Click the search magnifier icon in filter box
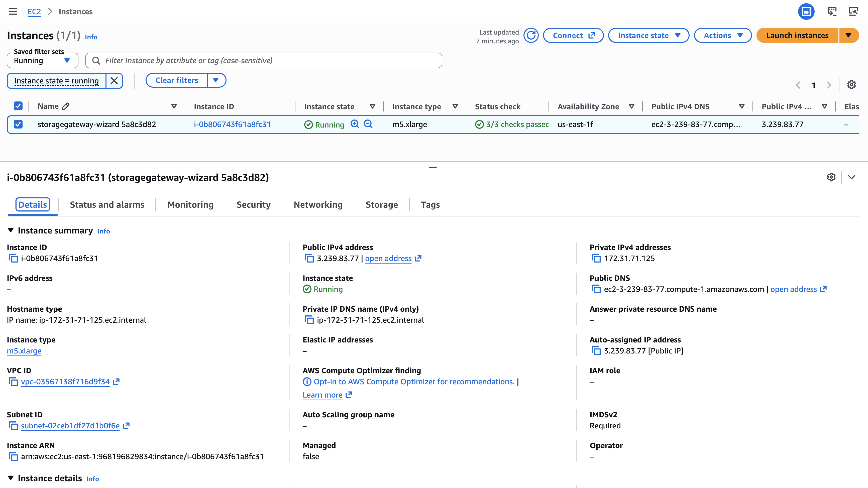The height and width of the screenshot is (488, 868). pyautogui.click(x=96, y=61)
